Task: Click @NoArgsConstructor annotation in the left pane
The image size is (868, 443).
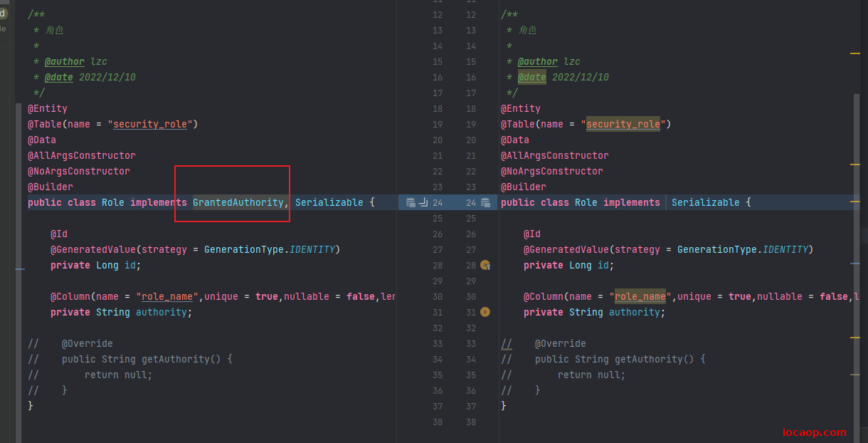Action: (79, 172)
